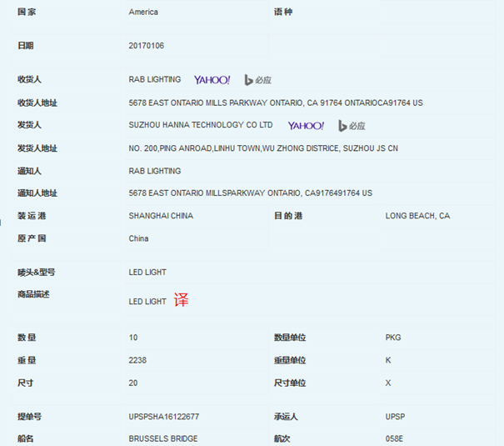
Task: Click the 数量单位 field label
Action: tap(290, 338)
